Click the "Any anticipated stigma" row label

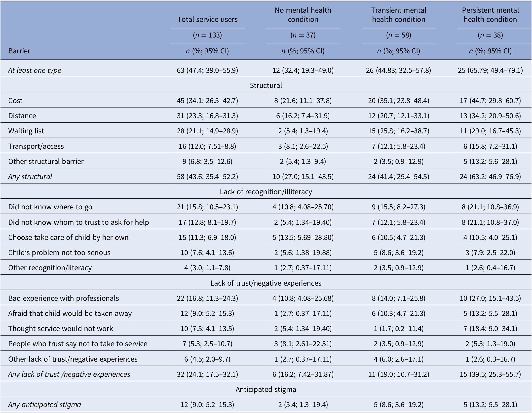[45, 405]
